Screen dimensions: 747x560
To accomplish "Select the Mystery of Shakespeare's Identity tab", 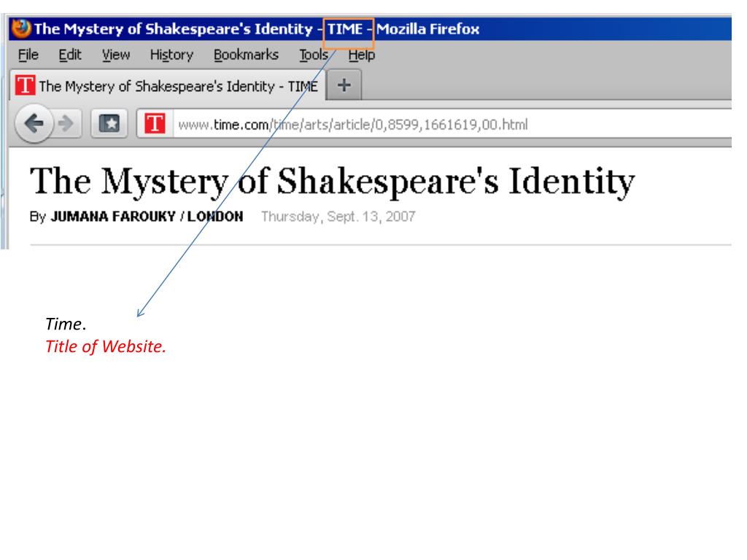I will point(167,86).
